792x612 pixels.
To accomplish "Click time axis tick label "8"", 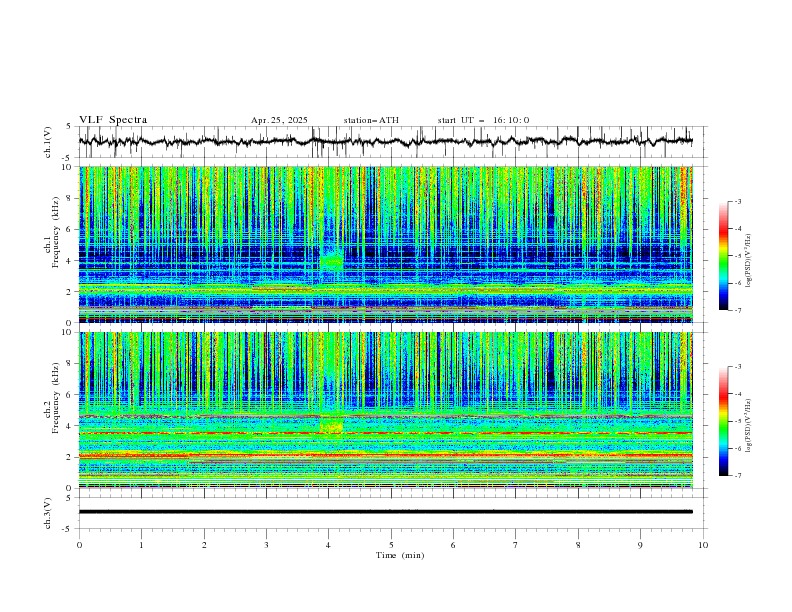I will (578, 545).
